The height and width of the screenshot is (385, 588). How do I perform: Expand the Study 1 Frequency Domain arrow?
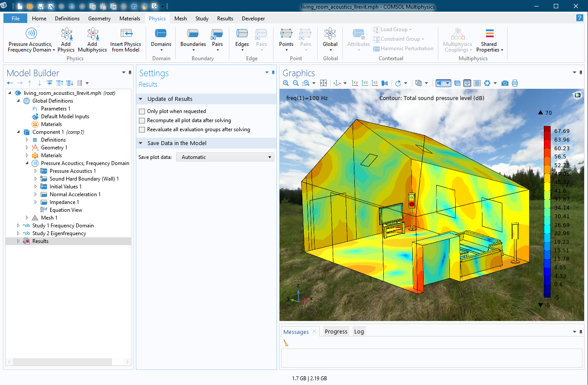click(18, 226)
